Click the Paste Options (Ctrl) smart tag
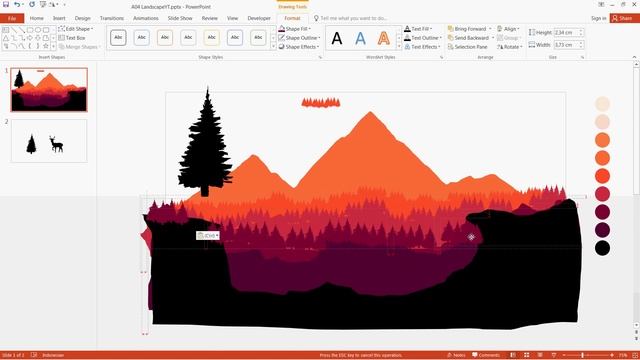The width and height of the screenshot is (640, 360). click(x=208, y=236)
